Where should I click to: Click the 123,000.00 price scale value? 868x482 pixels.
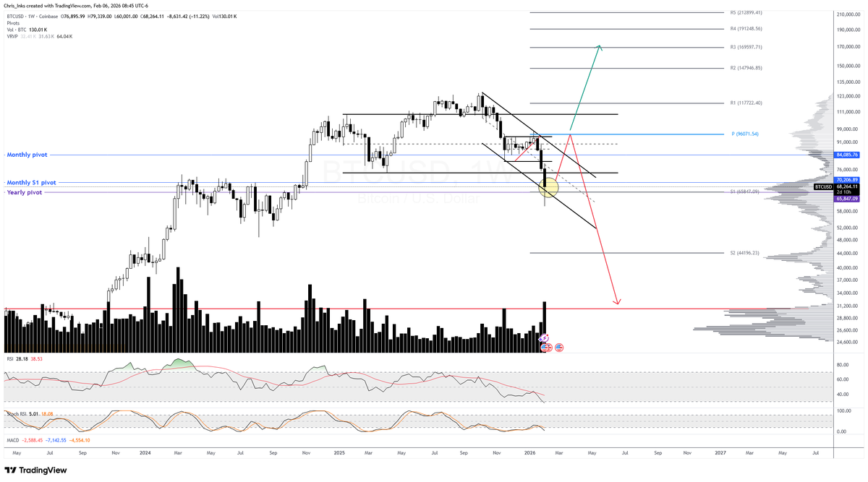(847, 96)
